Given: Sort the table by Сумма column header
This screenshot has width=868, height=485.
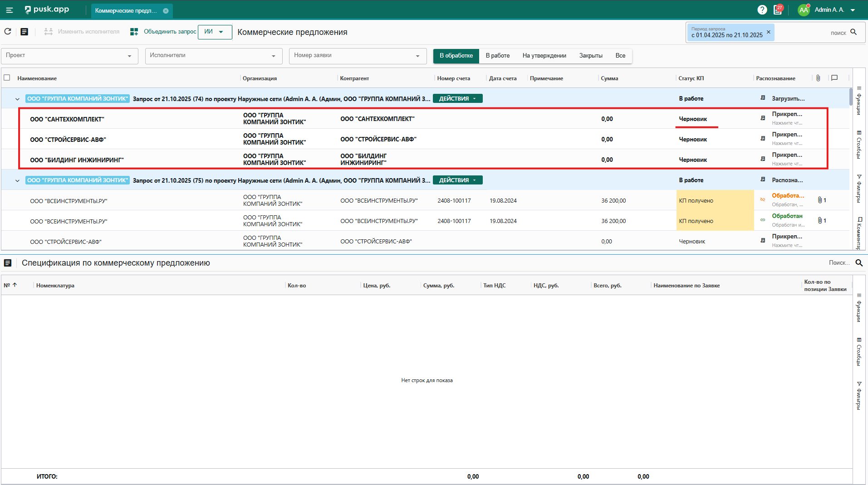Looking at the screenshot, I should point(609,78).
